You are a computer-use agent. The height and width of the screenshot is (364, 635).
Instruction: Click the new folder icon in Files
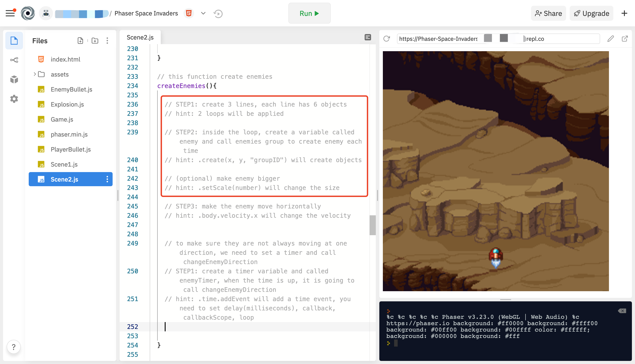95,41
